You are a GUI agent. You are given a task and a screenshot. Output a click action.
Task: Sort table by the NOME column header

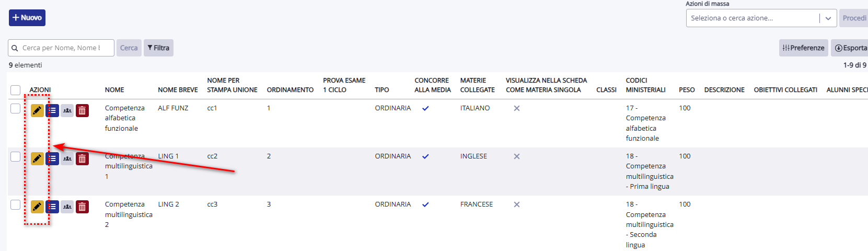coord(114,90)
